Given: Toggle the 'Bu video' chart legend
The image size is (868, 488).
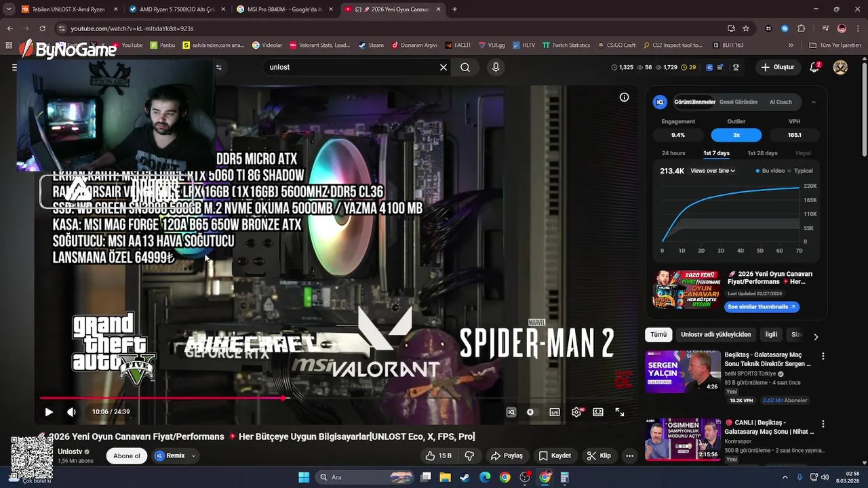Looking at the screenshot, I should 770,171.
